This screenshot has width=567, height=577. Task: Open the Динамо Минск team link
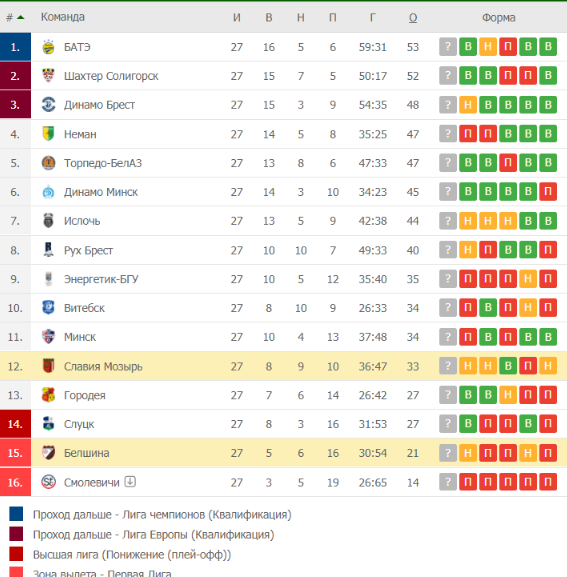click(x=101, y=192)
